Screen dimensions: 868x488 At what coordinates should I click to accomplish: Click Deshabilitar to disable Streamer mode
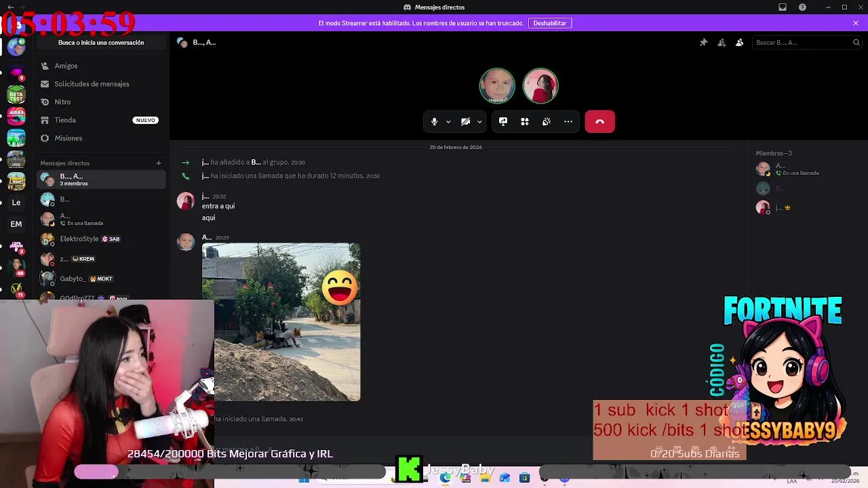click(550, 23)
